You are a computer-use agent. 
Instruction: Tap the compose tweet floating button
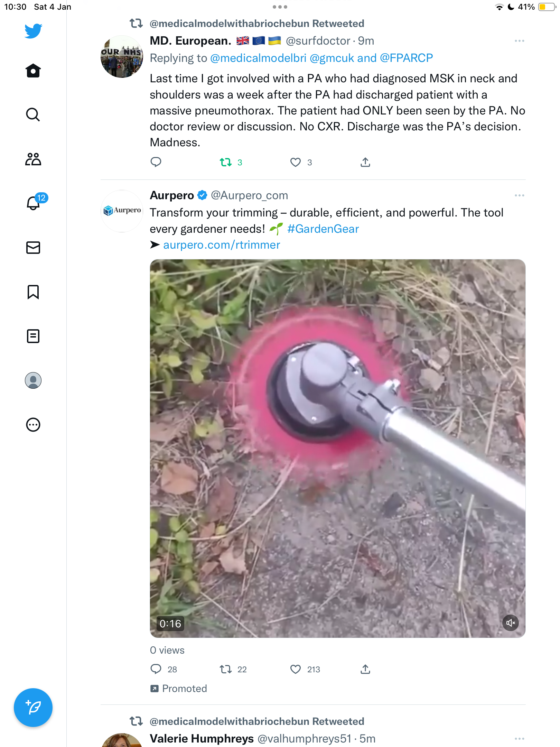coord(33,708)
